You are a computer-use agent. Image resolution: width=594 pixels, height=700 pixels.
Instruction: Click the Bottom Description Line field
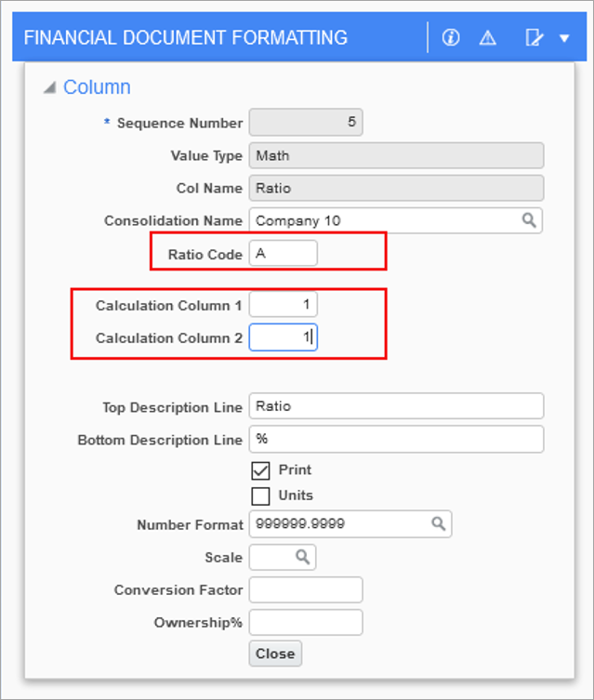coord(396,439)
